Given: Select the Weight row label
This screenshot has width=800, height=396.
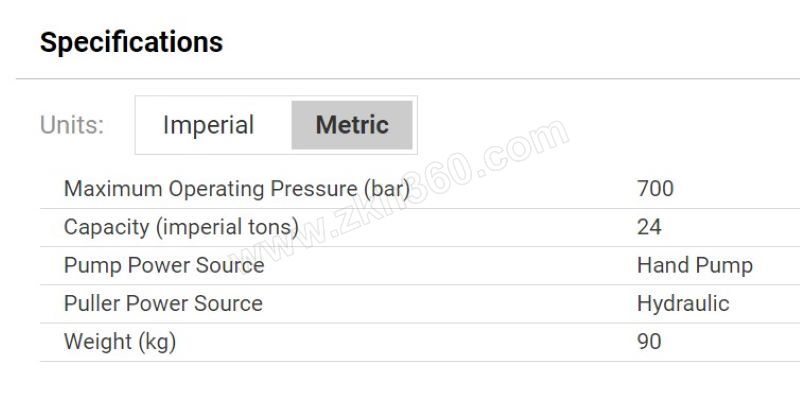Looking at the screenshot, I should tap(120, 342).
